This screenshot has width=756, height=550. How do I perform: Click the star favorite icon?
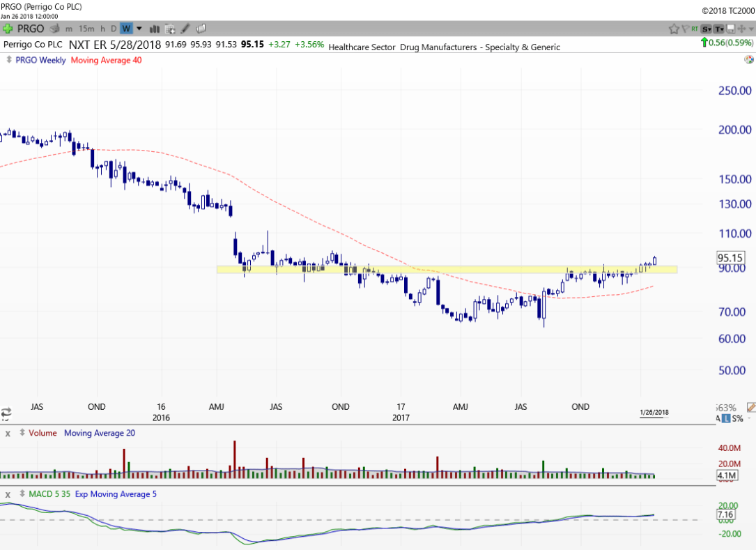(x=674, y=29)
